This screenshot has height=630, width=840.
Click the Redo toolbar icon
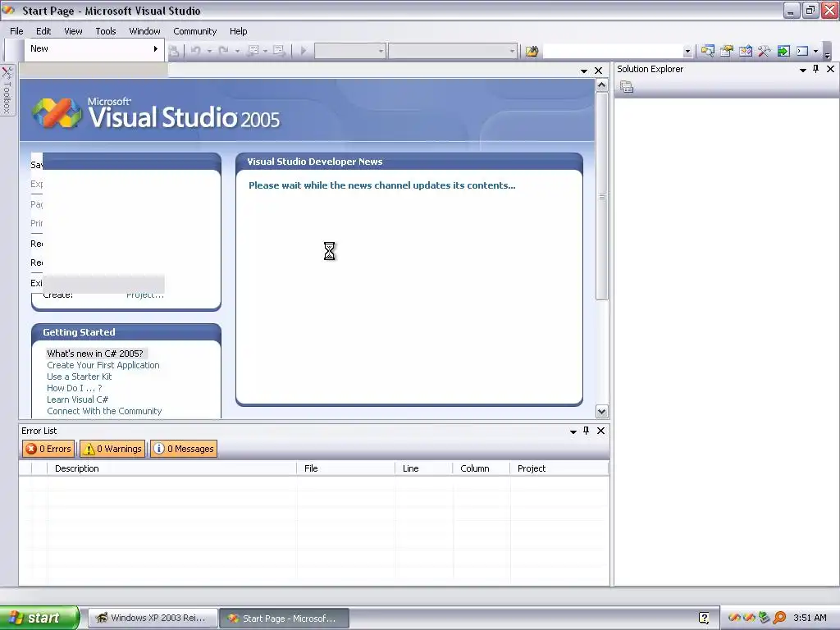(223, 51)
